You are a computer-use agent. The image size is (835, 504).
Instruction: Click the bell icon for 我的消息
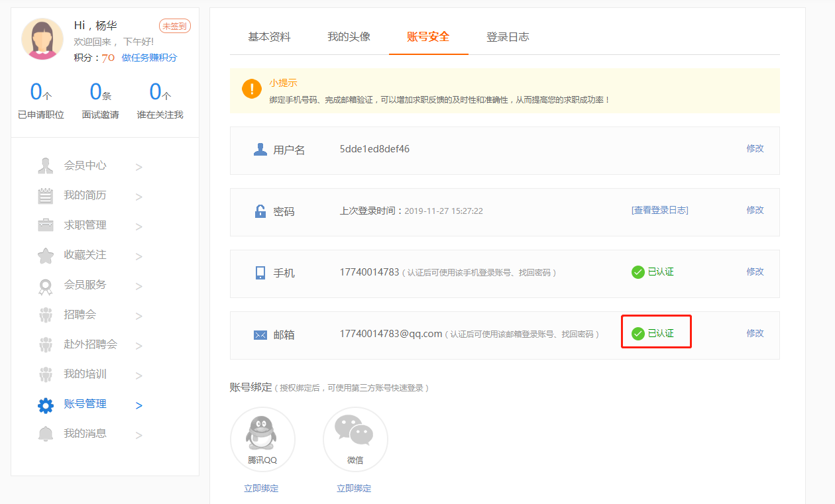(x=45, y=434)
